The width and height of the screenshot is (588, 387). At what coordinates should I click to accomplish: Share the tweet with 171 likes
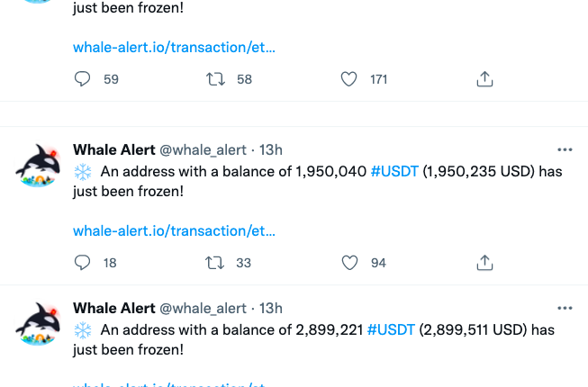click(484, 79)
